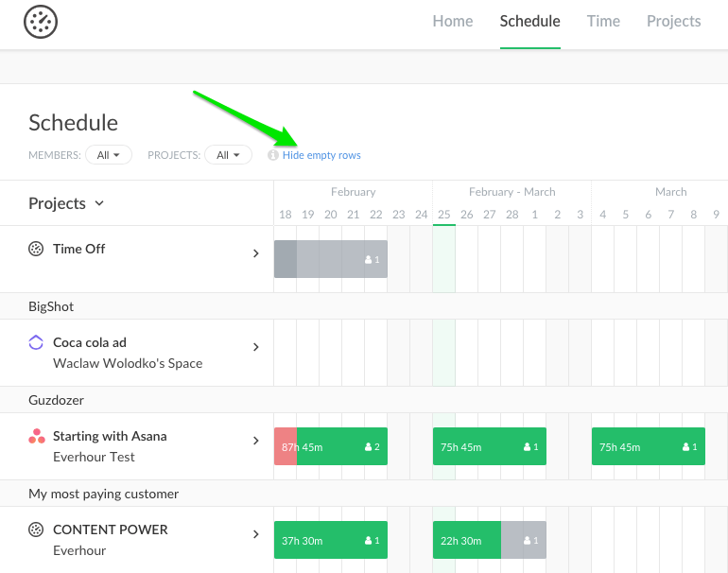Screen dimensions: 728x573
Task: Go to the Home page
Action: [453, 22]
